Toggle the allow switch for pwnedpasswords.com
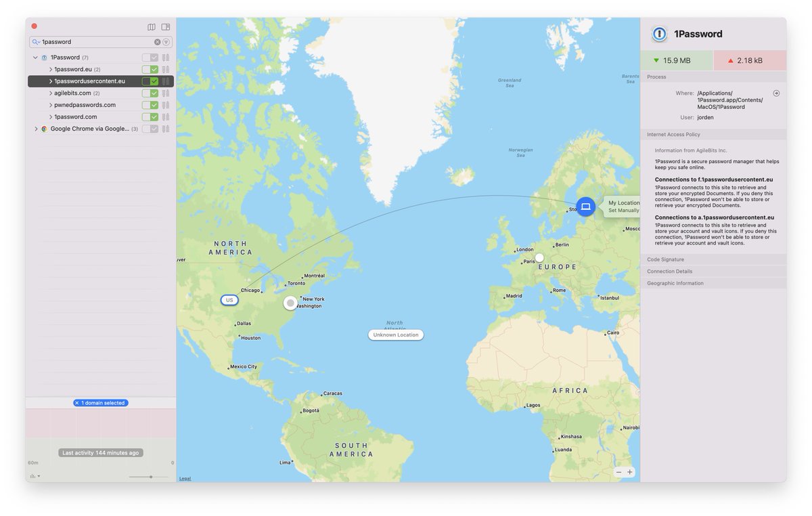The image size is (812, 516). click(150, 105)
